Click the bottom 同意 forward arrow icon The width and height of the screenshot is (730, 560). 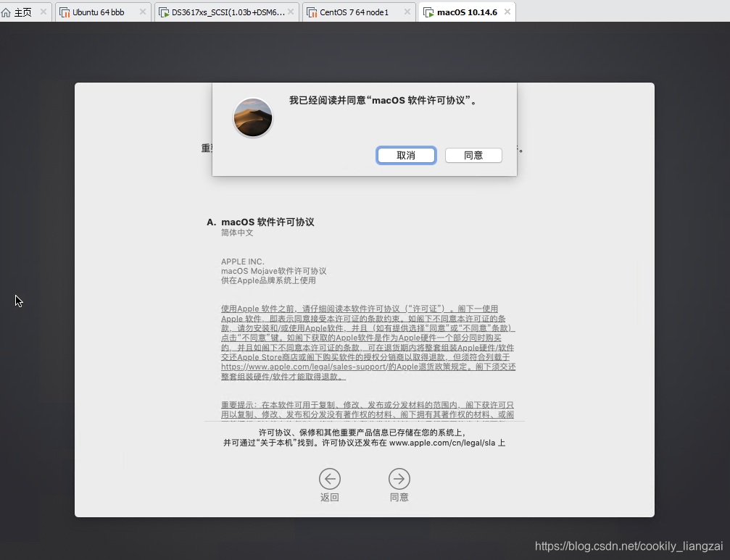click(399, 479)
